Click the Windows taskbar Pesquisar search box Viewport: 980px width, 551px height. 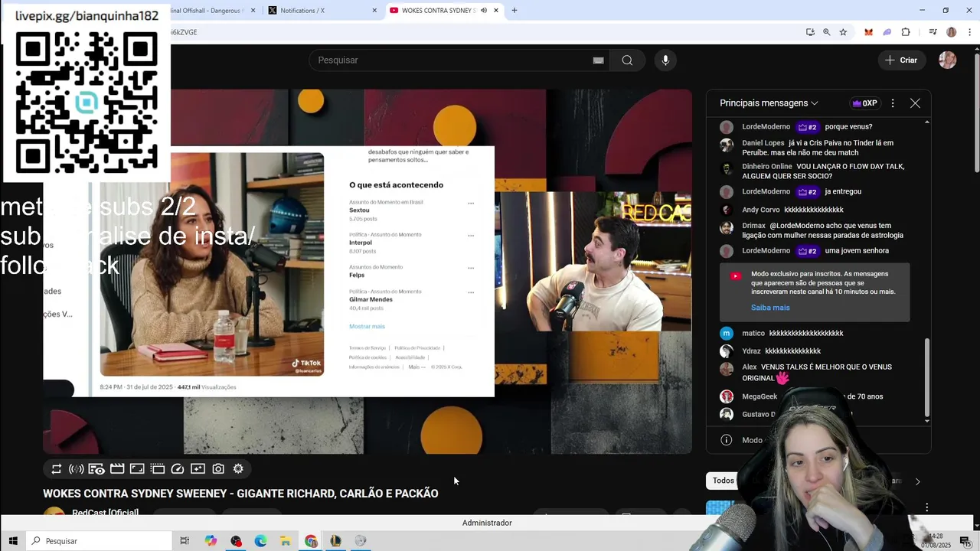100,541
